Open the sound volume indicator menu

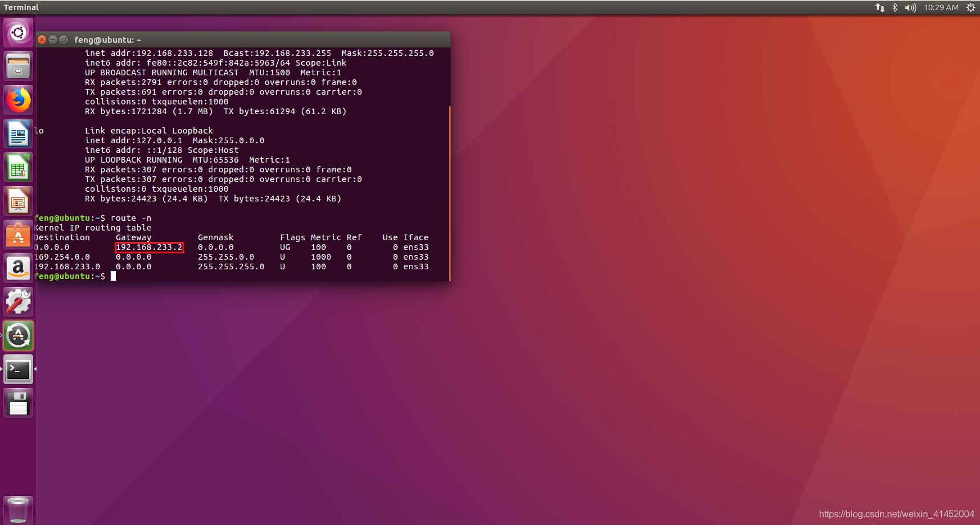point(910,7)
